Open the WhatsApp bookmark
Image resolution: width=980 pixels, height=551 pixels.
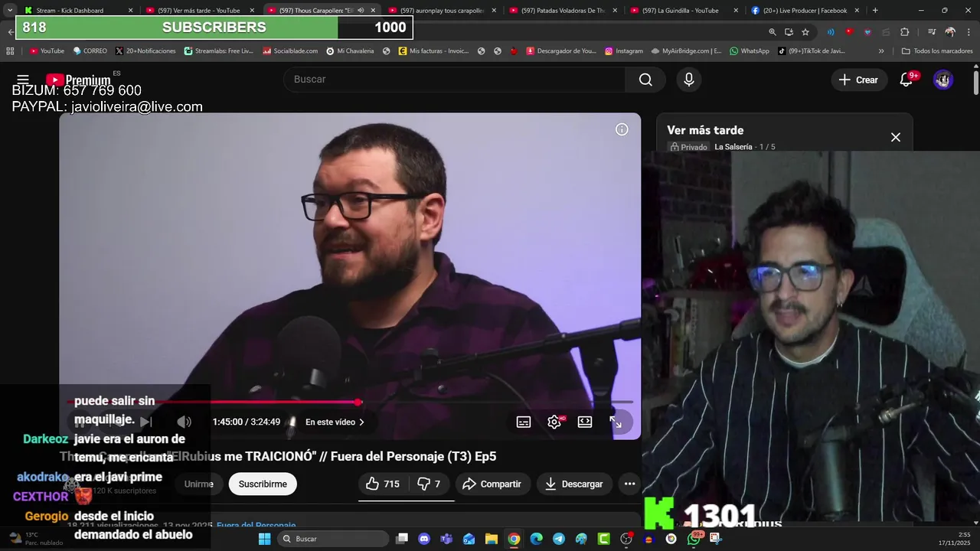[x=749, y=51]
